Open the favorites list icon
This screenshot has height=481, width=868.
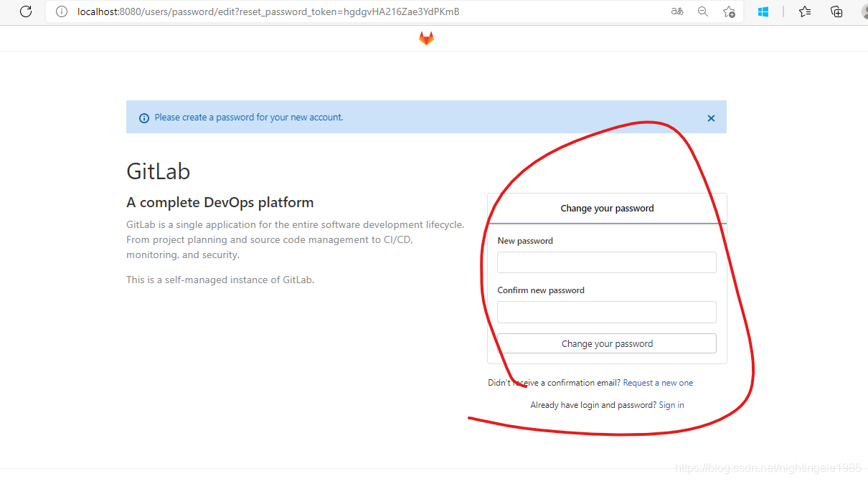pos(805,11)
